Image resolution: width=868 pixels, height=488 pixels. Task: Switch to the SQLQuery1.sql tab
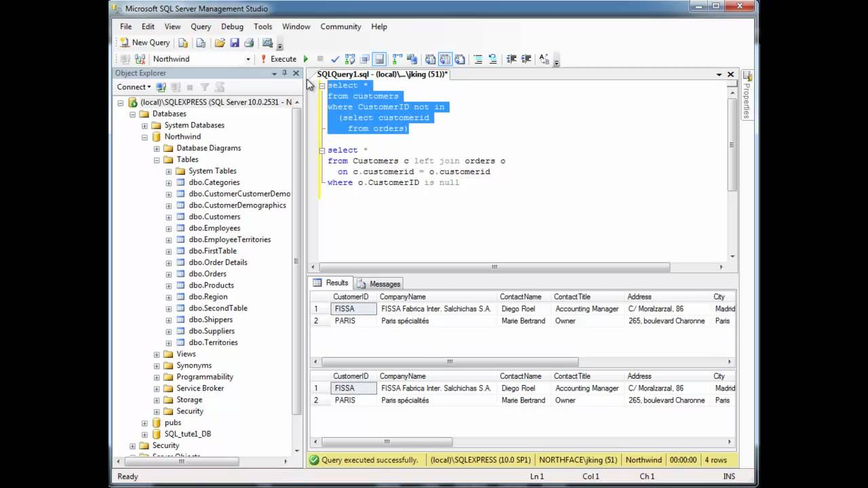click(382, 75)
